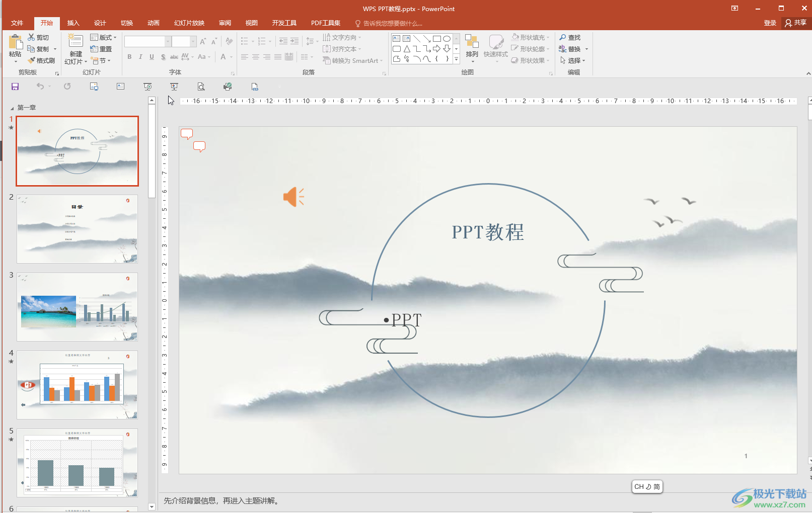The height and width of the screenshot is (513, 812).
Task: Toggle strikethrough (abc) formatting
Action: [x=174, y=57]
